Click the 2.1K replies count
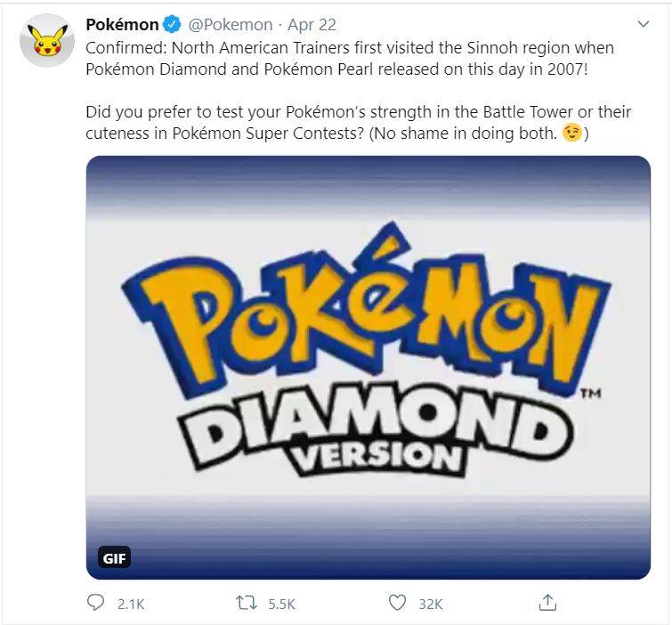This screenshot has height=625, width=672. pyautogui.click(x=130, y=604)
